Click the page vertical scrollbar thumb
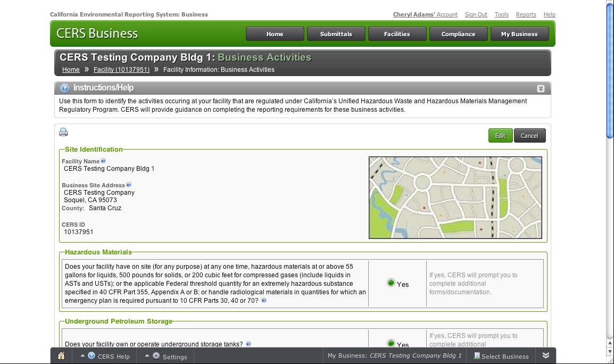Screen dimensions: 614x364 coord(610,71)
